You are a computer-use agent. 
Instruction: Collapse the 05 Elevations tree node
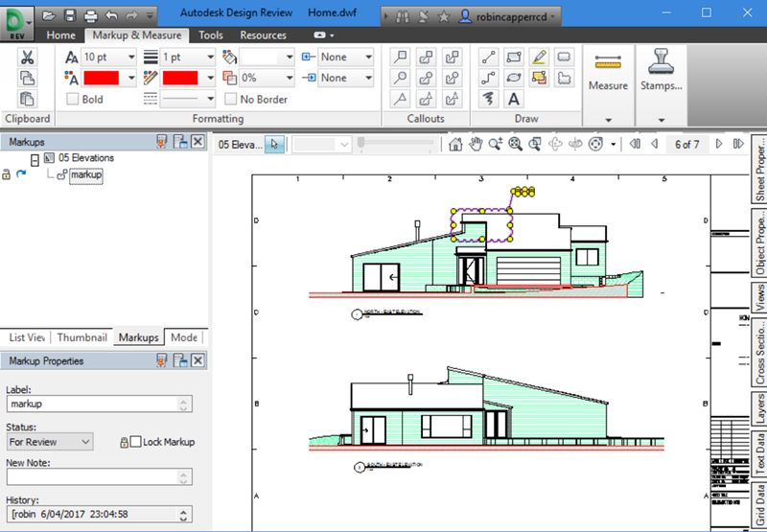click(35, 158)
